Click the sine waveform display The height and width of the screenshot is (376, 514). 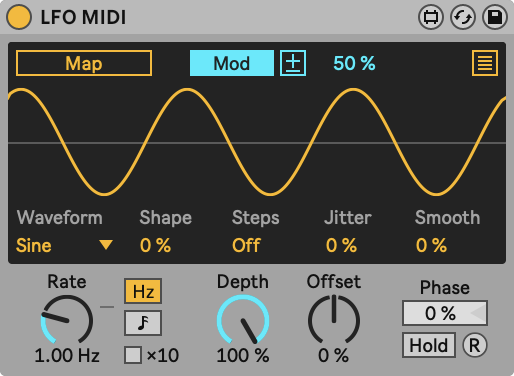click(x=257, y=142)
